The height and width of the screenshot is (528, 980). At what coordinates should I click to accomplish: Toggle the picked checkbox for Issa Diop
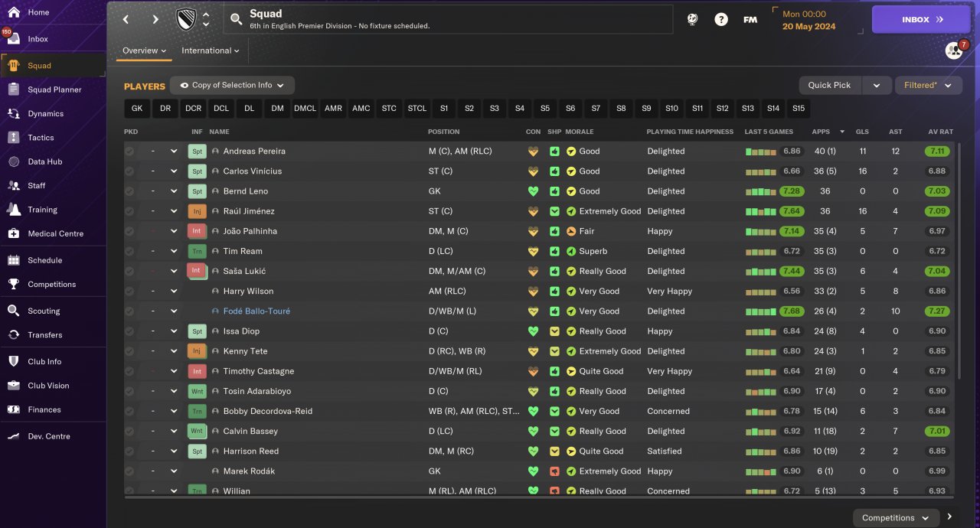point(129,331)
